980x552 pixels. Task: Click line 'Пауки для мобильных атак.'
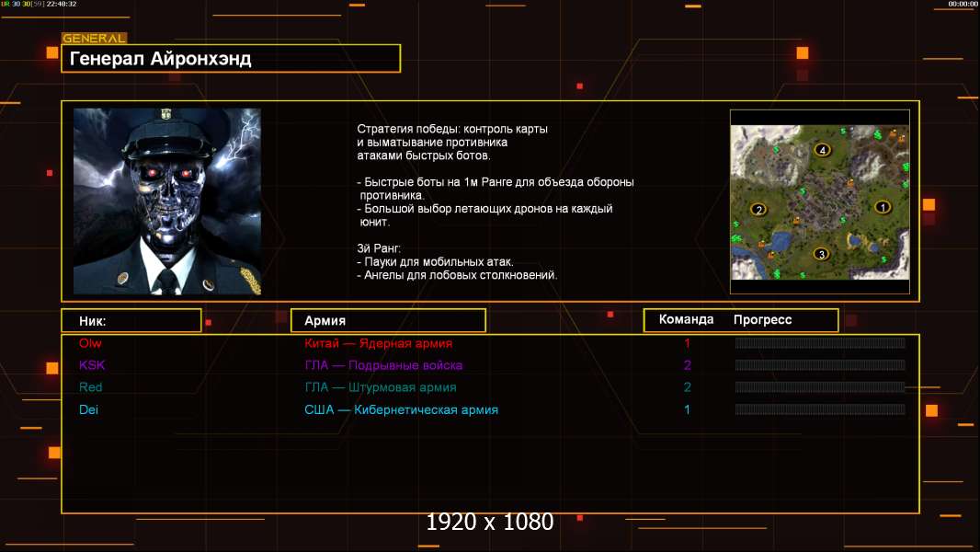pos(435,261)
